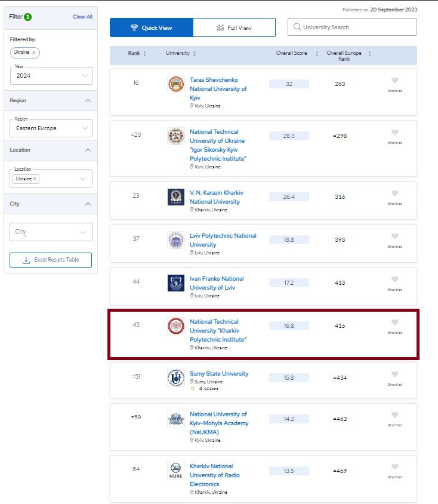The height and width of the screenshot is (504, 438).
Task: Shortlist Kharkiv Polytechnic Institute heart icon
Action: pos(394,322)
